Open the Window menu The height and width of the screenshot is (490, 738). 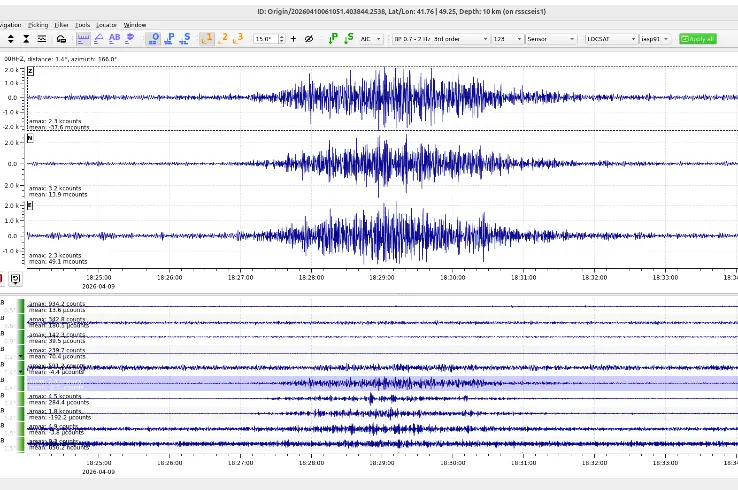tap(135, 24)
